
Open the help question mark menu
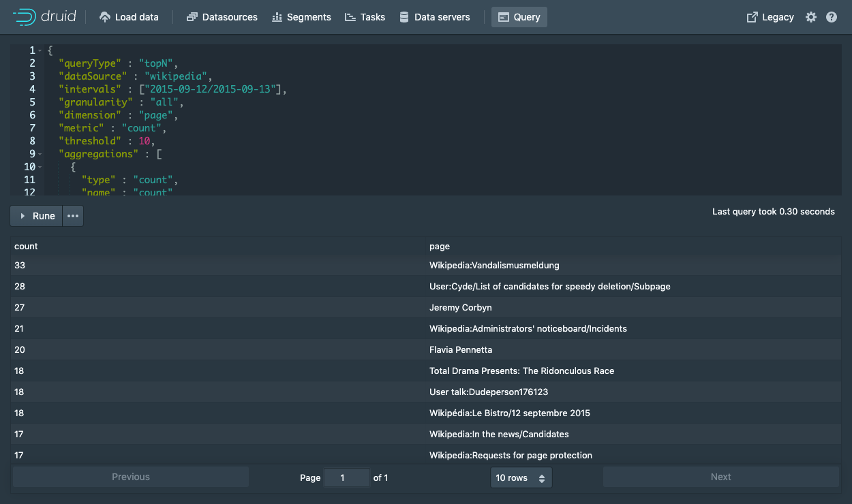[832, 17]
